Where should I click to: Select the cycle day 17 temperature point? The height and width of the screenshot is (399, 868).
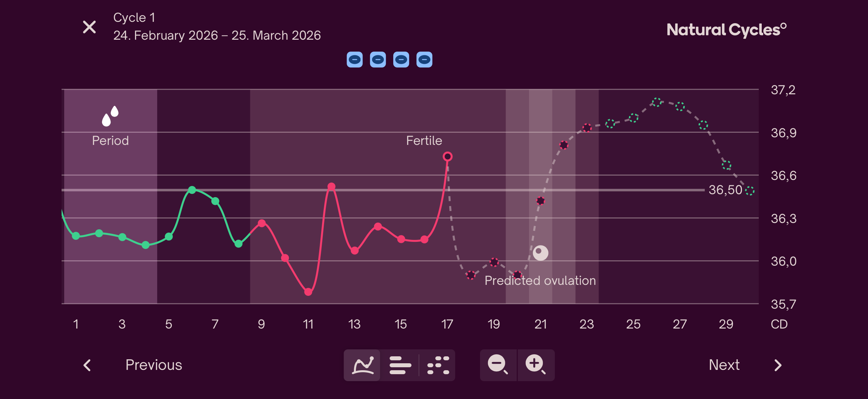point(448,156)
